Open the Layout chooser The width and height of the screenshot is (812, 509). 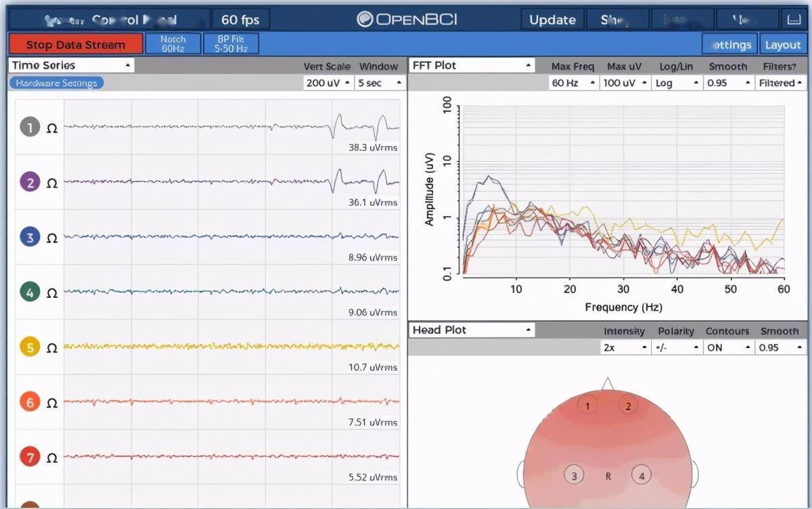(x=783, y=45)
